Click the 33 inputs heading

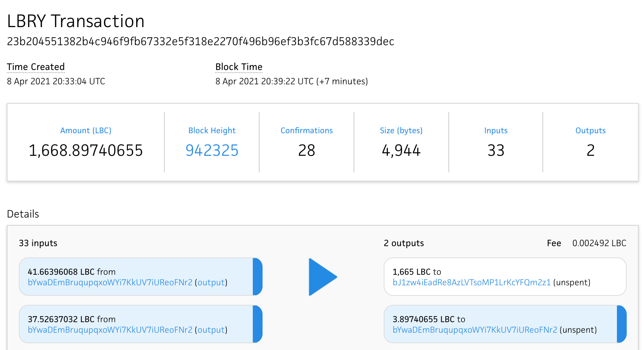pyautogui.click(x=38, y=243)
